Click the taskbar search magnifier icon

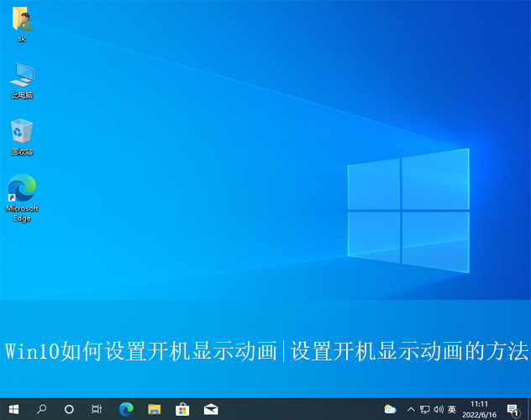(x=41, y=409)
